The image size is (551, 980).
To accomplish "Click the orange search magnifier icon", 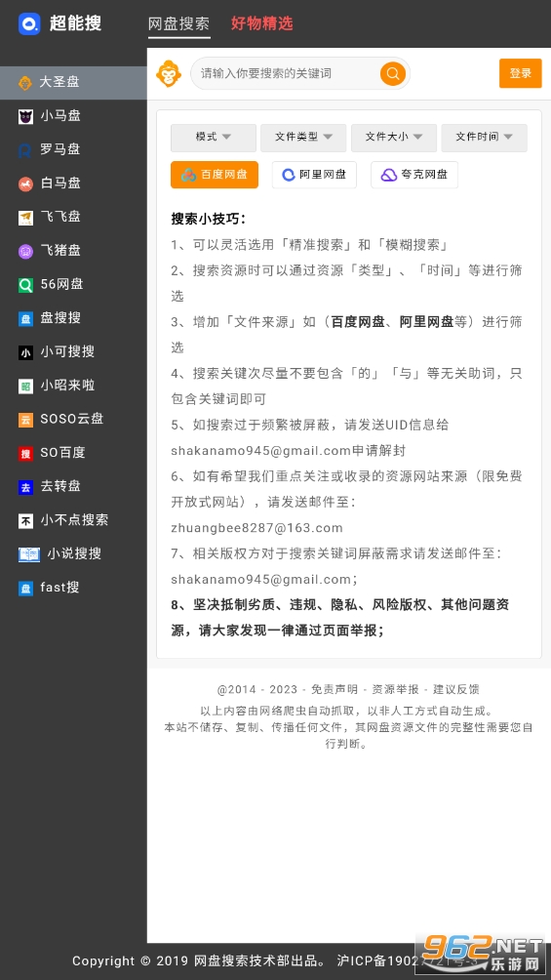I will (x=392, y=74).
